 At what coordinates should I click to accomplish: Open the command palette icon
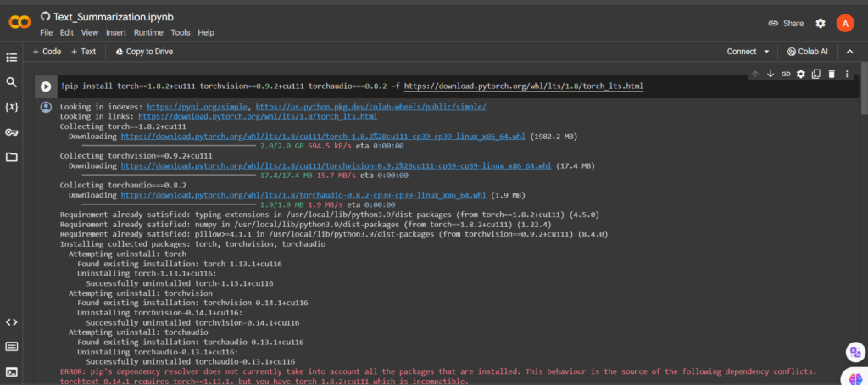point(12,347)
